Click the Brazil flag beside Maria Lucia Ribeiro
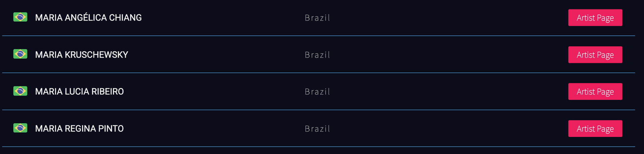The width and height of the screenshot is (644, 154). 20,91
